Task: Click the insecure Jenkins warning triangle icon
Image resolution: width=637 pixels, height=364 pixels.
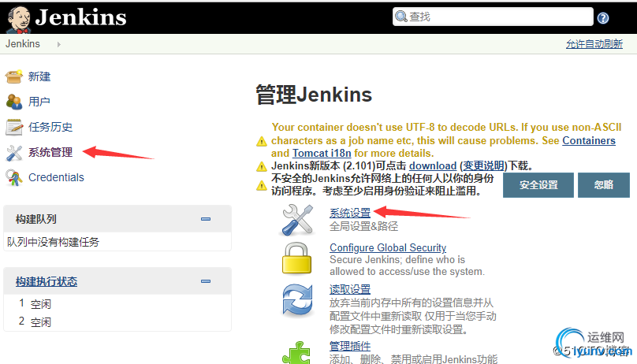Action: [262, 186]
